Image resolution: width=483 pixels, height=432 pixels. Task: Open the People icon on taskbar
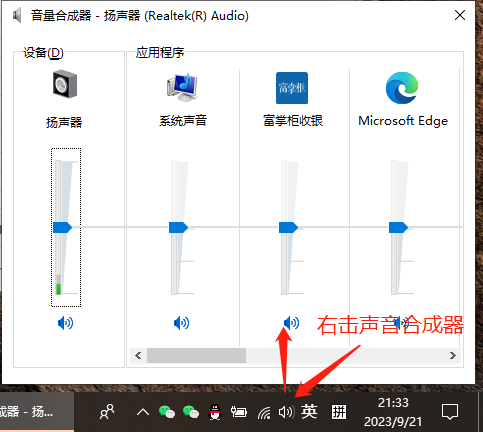107,412
